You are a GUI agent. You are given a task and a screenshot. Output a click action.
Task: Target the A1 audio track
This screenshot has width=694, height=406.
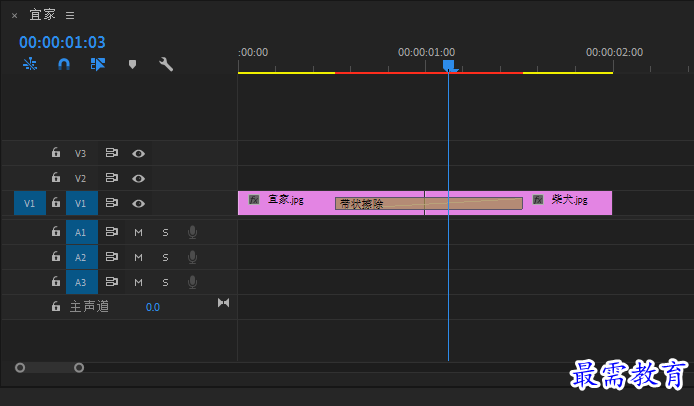(x=82, y=232)
